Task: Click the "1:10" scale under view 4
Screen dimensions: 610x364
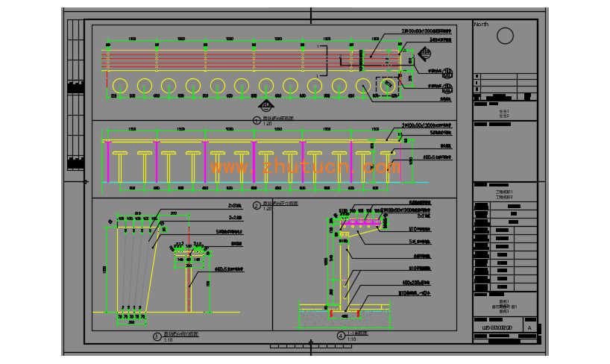Action: [352, 339]
